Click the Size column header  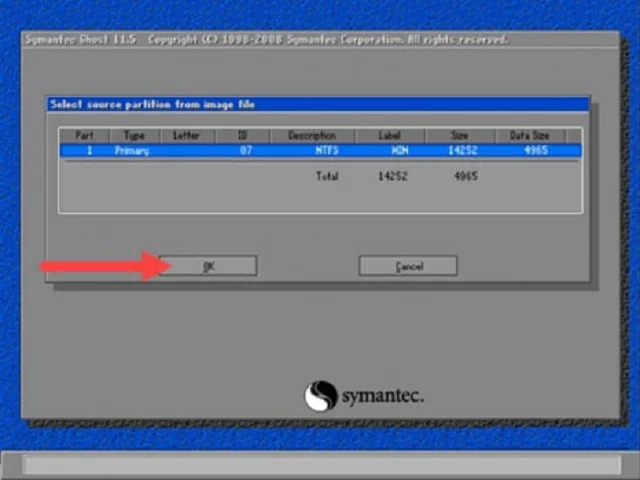(460, 136)
